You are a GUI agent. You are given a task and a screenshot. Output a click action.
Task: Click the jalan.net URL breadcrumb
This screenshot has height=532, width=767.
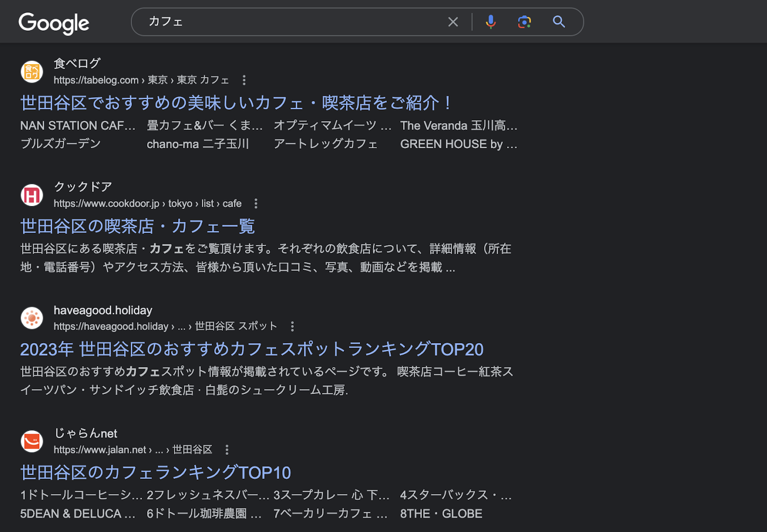(133, 450)
